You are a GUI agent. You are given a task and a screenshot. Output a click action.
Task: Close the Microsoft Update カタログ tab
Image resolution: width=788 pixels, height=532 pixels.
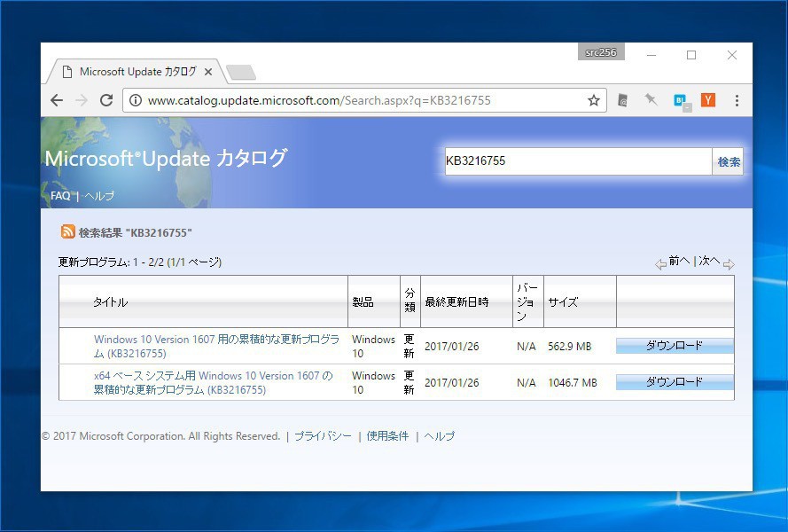[208, 72]
